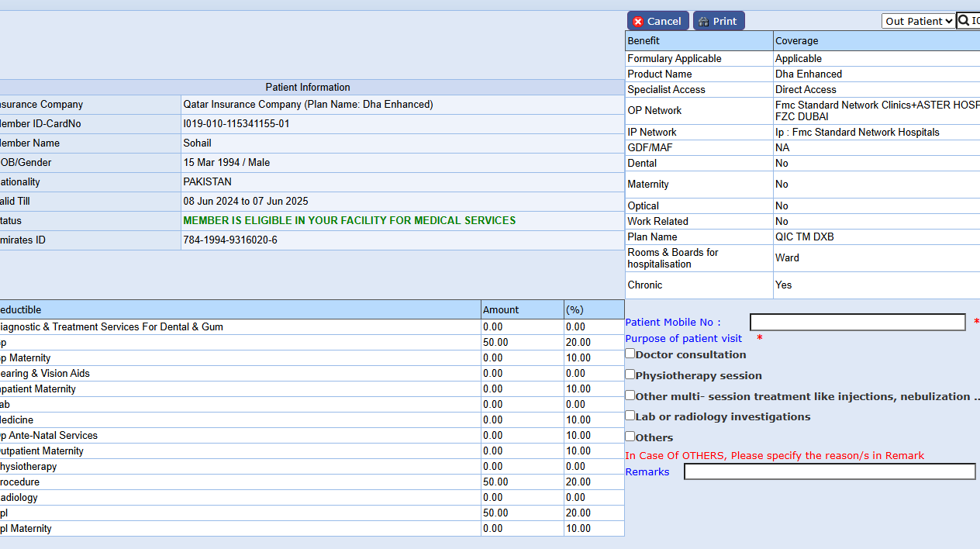The width and height of the screenshot is (980, 549).
Task: Click the green member eligibility status message
Action: (x=349, y=220)
